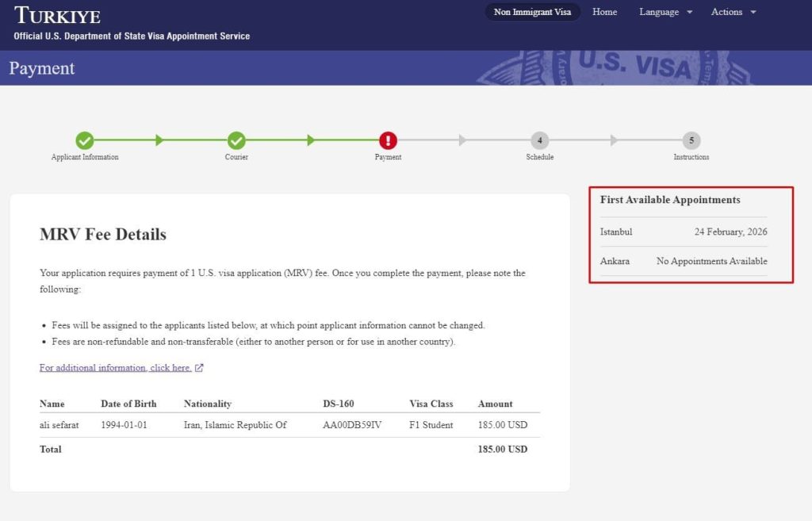
Task: Click the DS-160 number AA00DB59IV
Action: (352, 425)
